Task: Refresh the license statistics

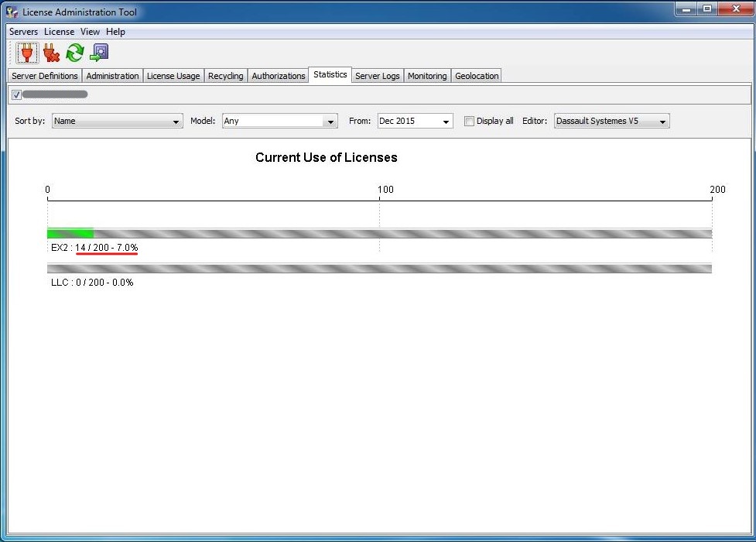Action: point(74,53)
